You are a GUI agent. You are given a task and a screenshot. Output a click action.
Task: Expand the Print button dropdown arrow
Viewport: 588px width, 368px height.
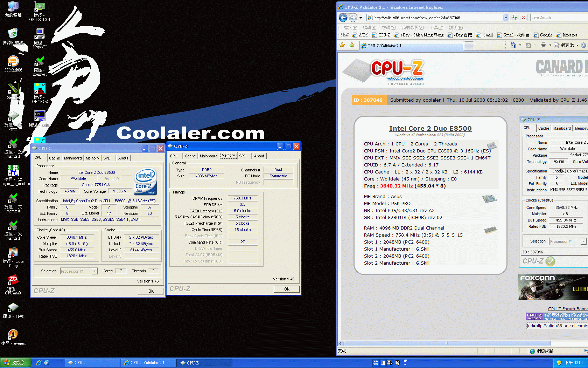pos(550,45)
